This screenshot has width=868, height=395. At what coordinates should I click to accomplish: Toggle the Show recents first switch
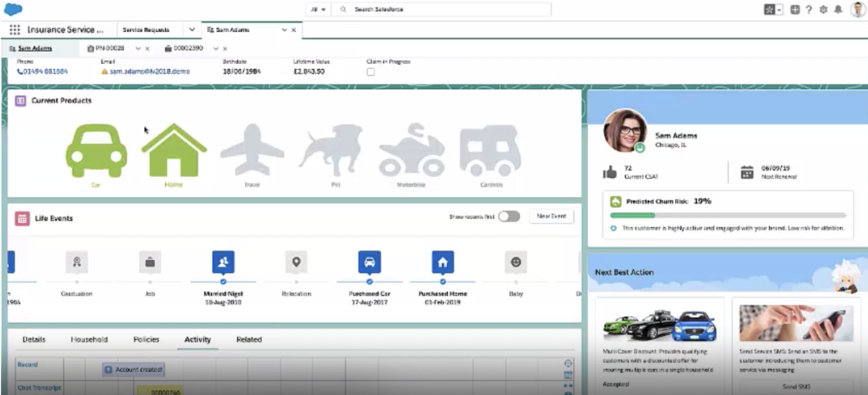coord(509,216)
